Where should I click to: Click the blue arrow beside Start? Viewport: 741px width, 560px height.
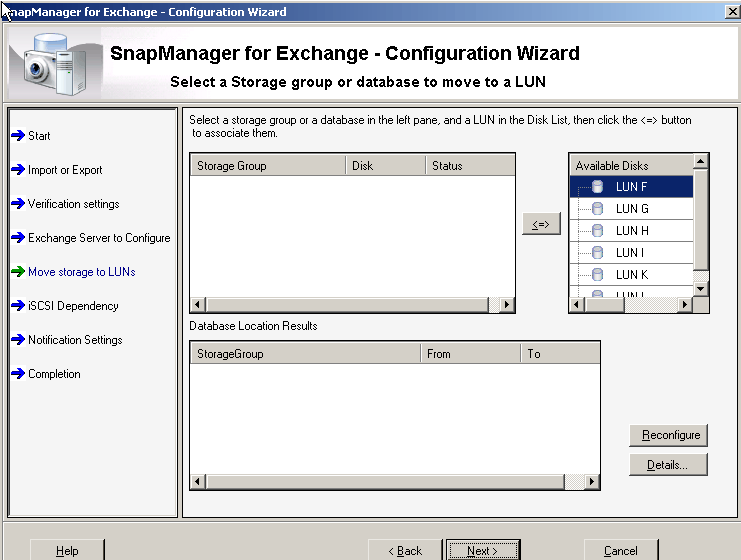pos(18,136)
